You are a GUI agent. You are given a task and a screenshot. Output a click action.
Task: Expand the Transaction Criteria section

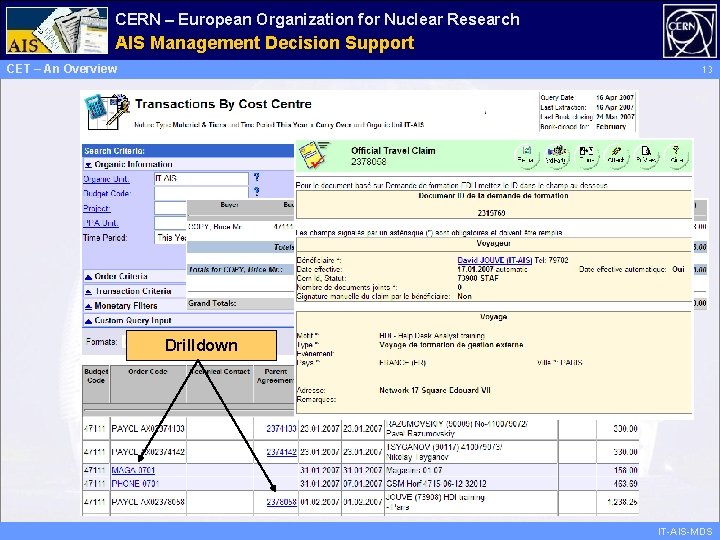pos(89,292)
